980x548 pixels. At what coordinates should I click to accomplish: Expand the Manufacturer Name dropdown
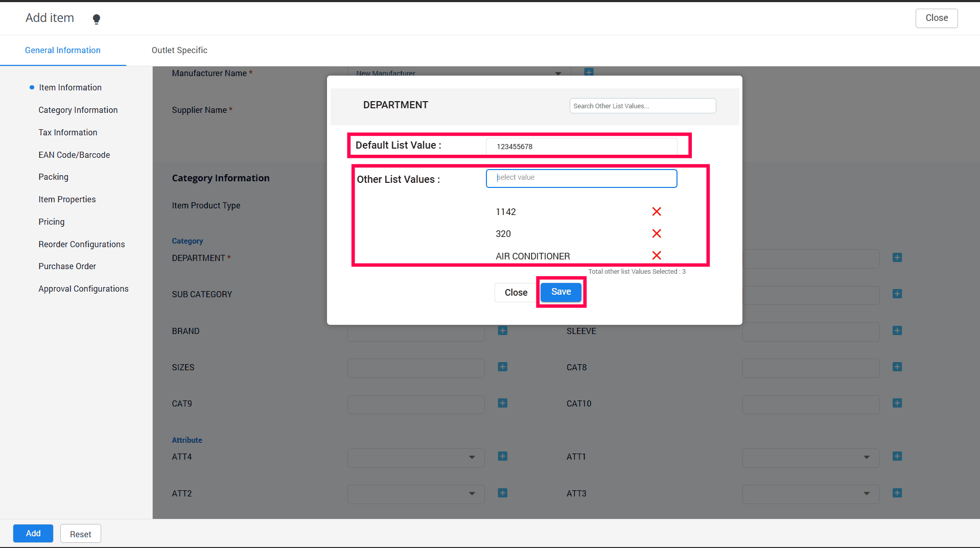[558, 73]
